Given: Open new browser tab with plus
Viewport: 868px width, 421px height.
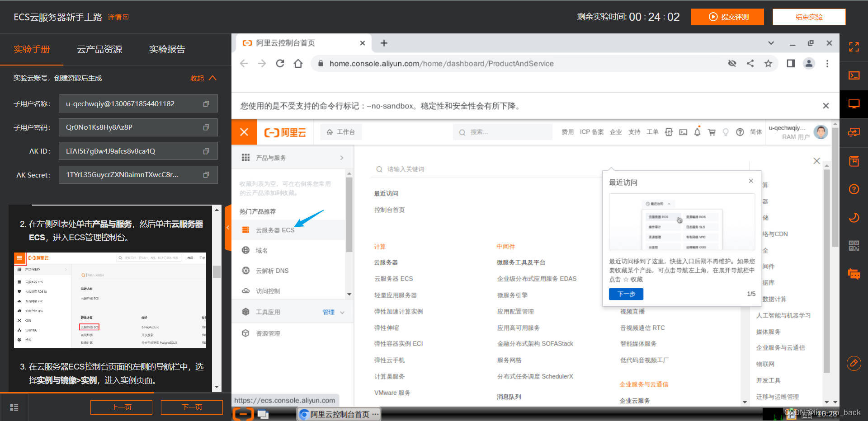Looking at the screenshot, I should tap(384, 43).
